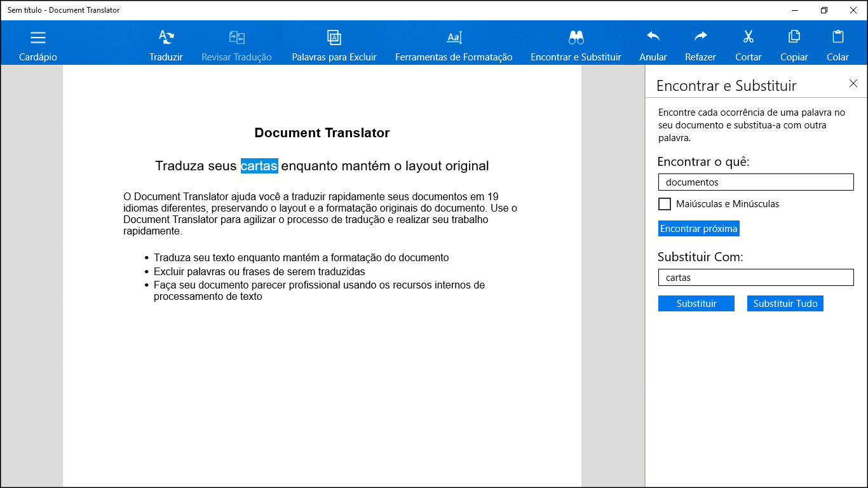This screenshot has height=488, width=868.
Task: Open Ferramentas de Formatação
Action: pos(454,38)
